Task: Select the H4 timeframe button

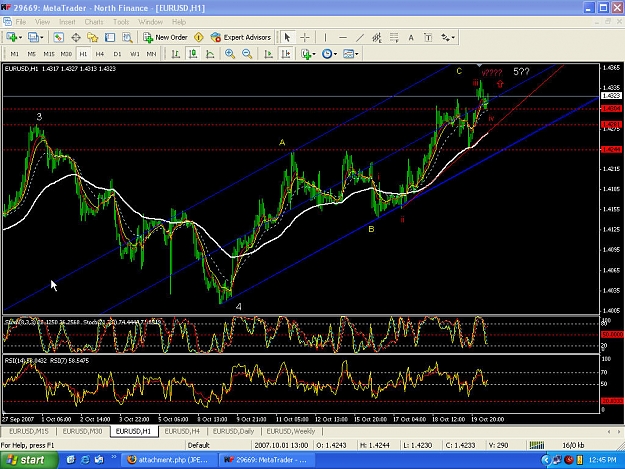Action: [100, 54]
